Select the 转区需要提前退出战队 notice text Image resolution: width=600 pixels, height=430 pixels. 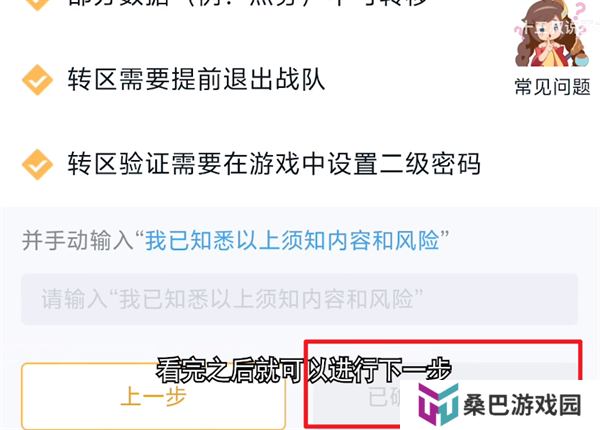point(196,80)
